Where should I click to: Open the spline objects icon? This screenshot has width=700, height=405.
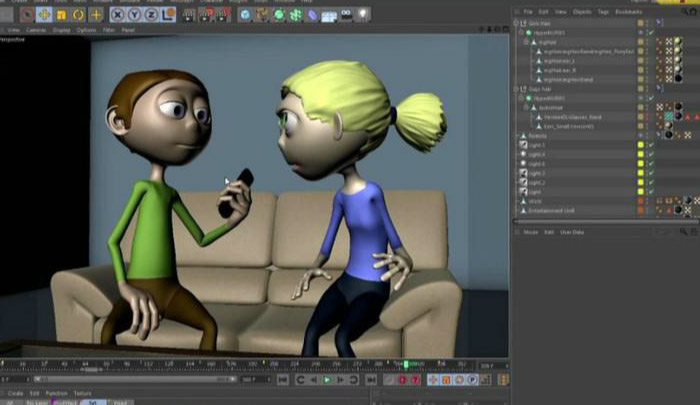[262, 15]
